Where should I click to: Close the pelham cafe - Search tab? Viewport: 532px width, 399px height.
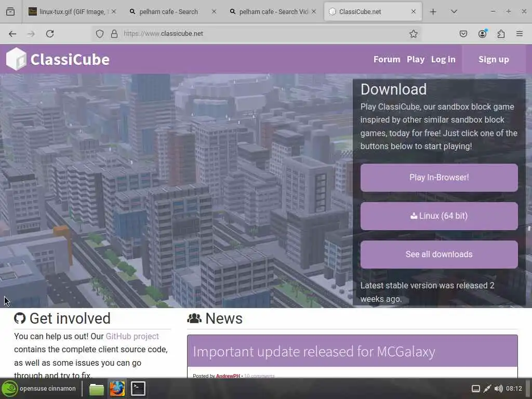[214, 11]
